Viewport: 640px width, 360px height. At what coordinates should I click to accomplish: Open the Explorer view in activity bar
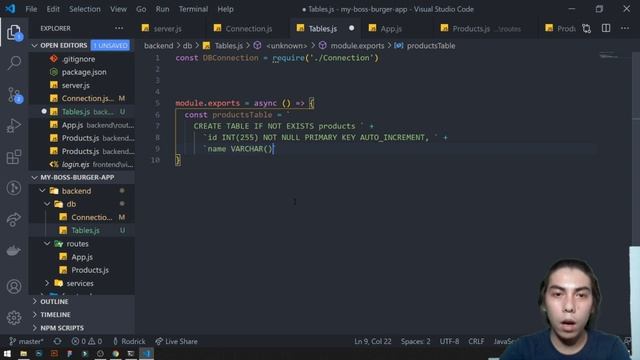(x=14, y=32)
